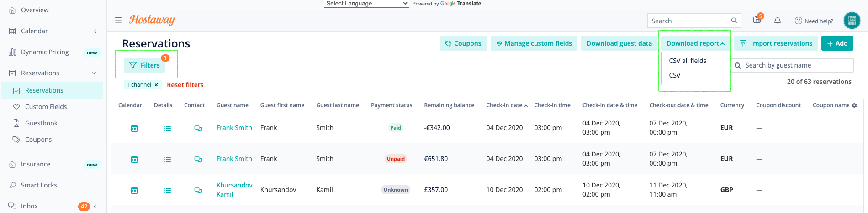This screenshot has height=213, width=868.
Task: Open the hamburger menu icon
Action: [x=118, y=20]
